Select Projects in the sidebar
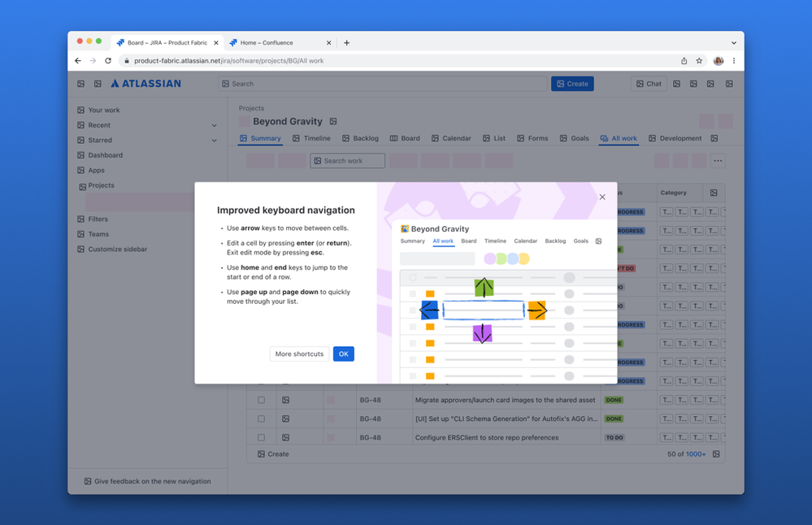Image resolution: width=812 pixels, height=525 pixels. 97,185
